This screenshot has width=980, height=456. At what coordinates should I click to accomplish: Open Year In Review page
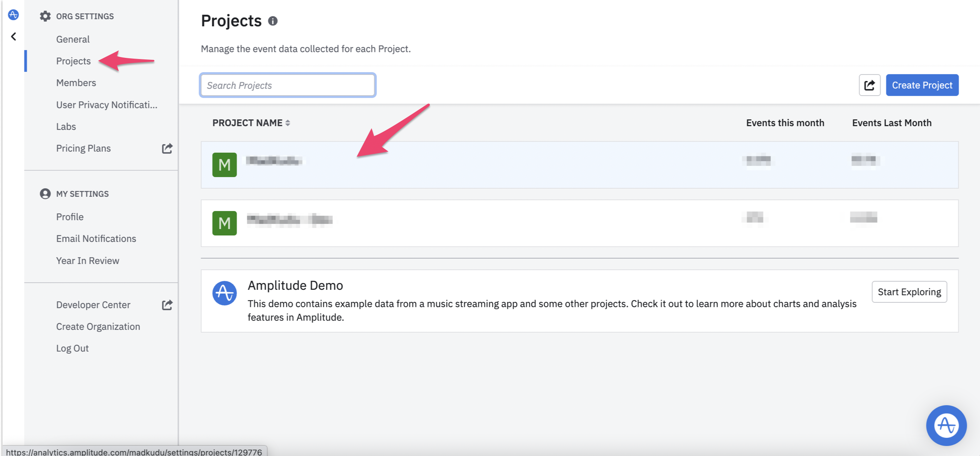click(88, 260)
